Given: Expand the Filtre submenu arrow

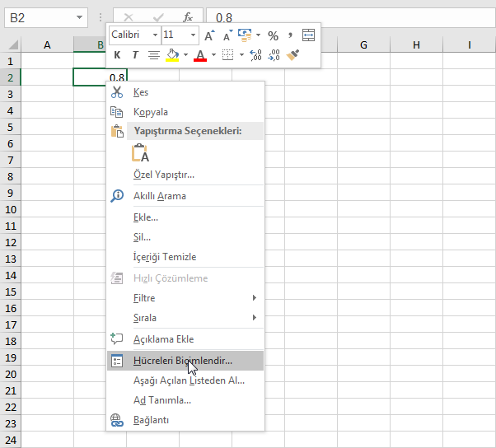Looking at the screenshot, I should click(255, 298).
